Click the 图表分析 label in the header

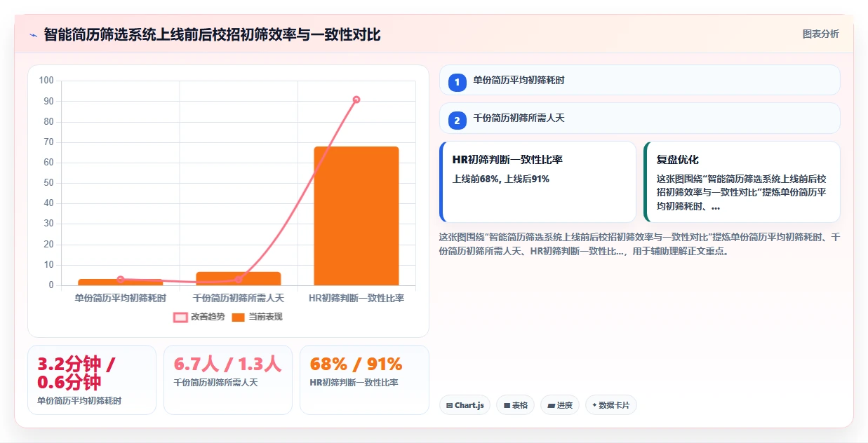820,34
